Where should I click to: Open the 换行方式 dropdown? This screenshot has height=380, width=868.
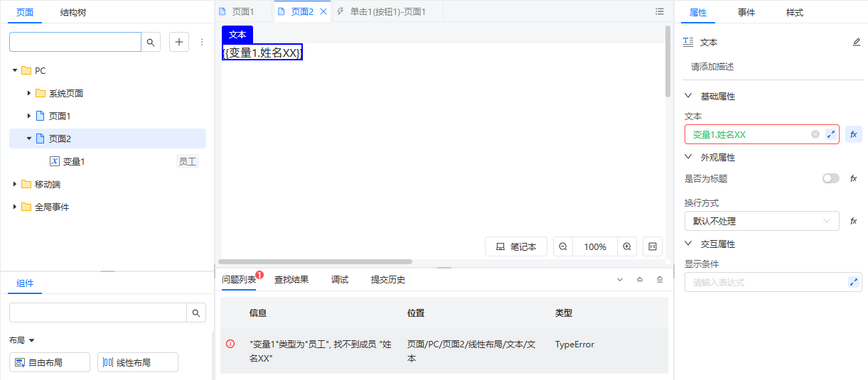pos(761,221)
